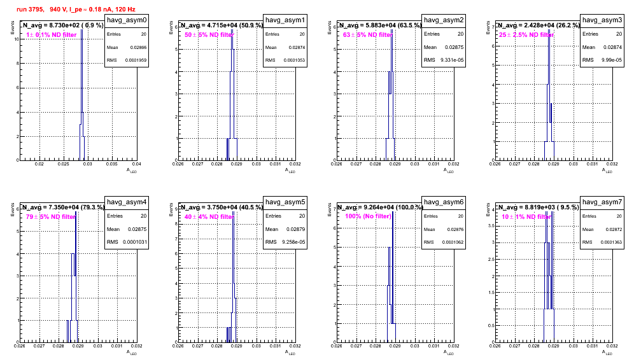
Task: Click the Events axis label of havg_asym0
Action: point(13,27)
